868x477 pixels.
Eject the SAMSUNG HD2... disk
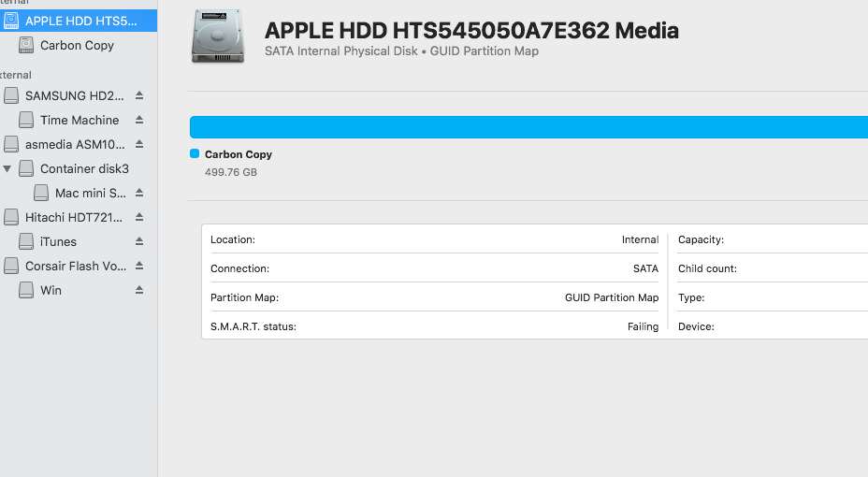(x=139, y=95)
